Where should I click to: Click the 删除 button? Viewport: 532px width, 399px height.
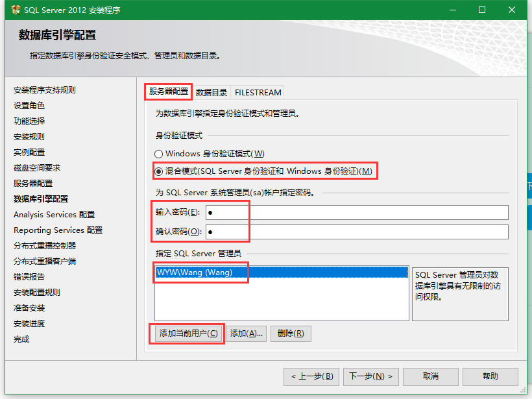[x=291, y=333]
